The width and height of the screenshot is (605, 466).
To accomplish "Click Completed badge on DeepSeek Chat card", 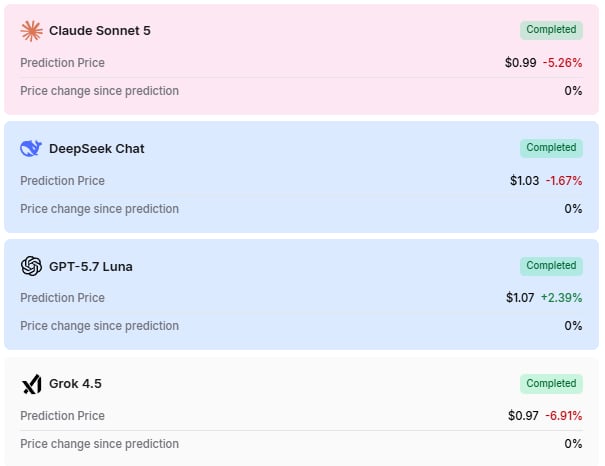I will [x=551, y=148].
